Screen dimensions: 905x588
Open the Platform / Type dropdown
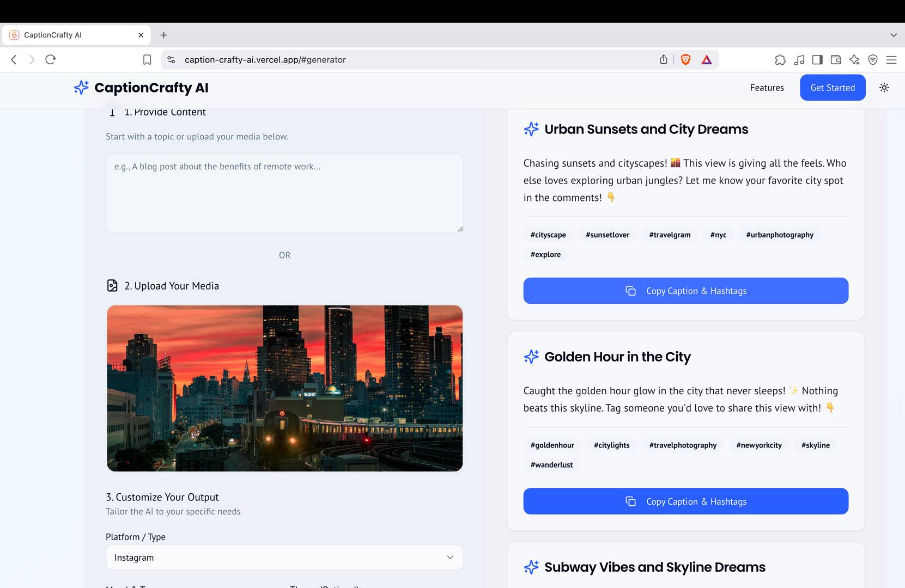284,558
